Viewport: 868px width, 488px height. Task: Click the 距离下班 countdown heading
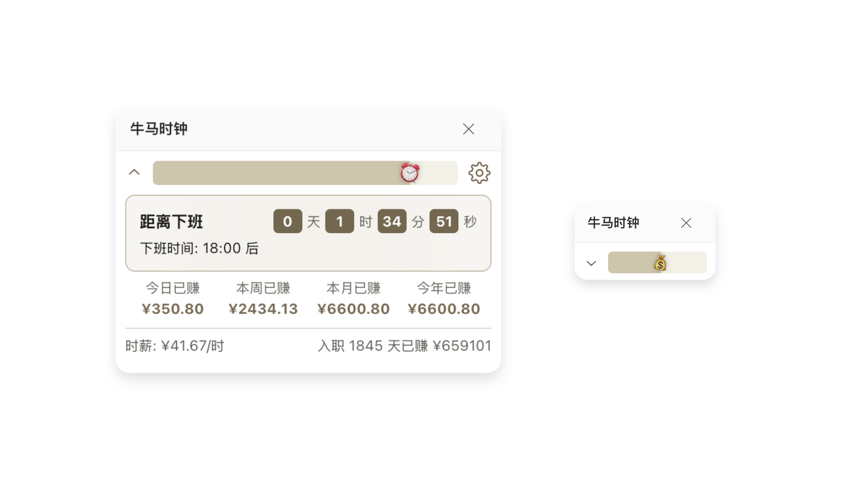coord(171,222)
